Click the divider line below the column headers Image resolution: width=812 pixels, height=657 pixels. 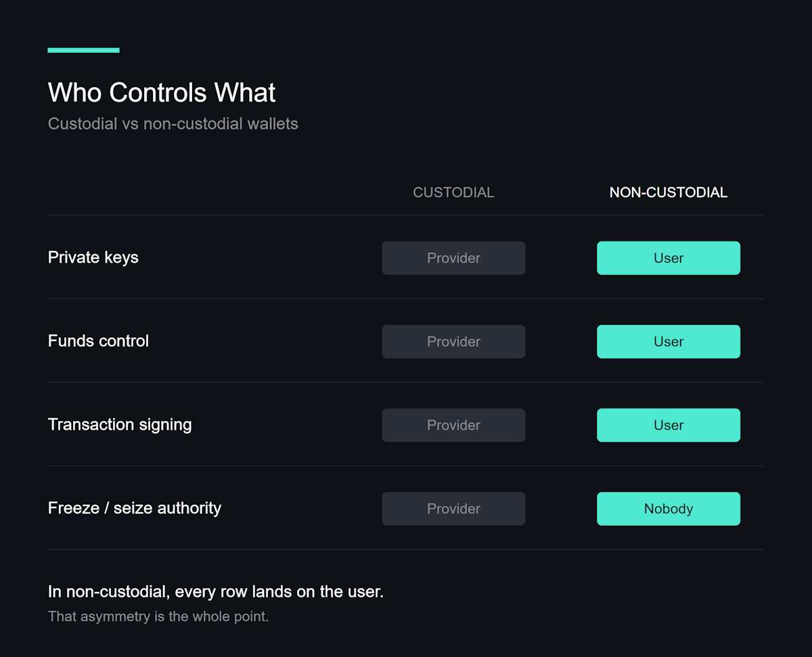pyautogui.click(x=406, y=215)
